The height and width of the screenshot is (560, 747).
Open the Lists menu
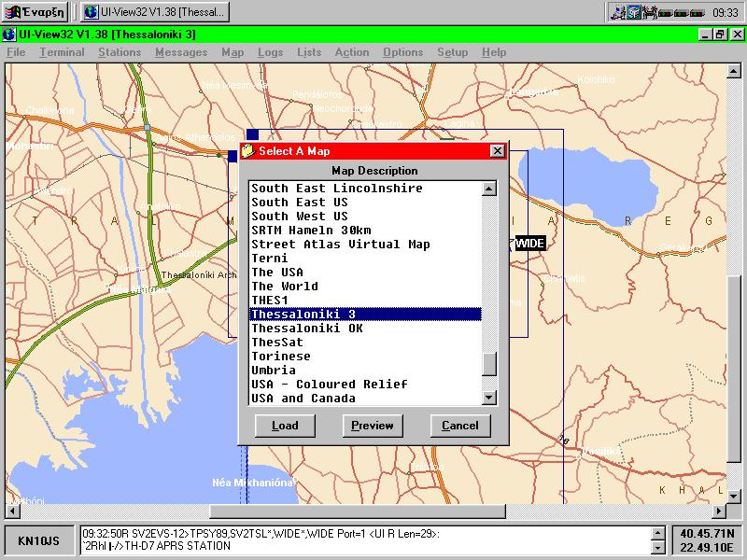point(309,52)
